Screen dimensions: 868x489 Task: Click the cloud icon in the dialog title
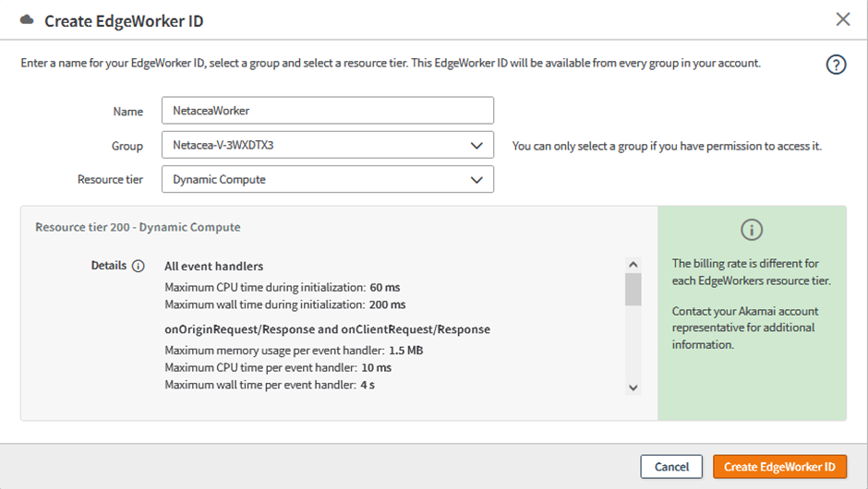click(26, 19)
